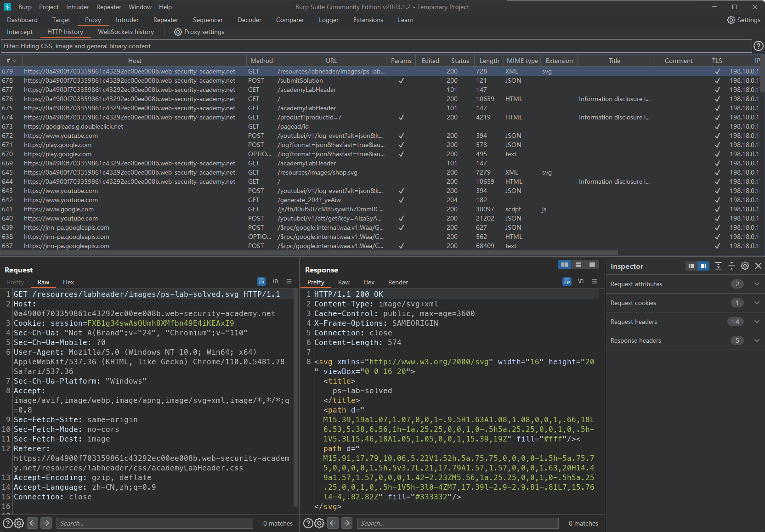Switch to vertical stacked request/response layout
The height and width of the screenshot is (532, 765).
tap(578, 265)
